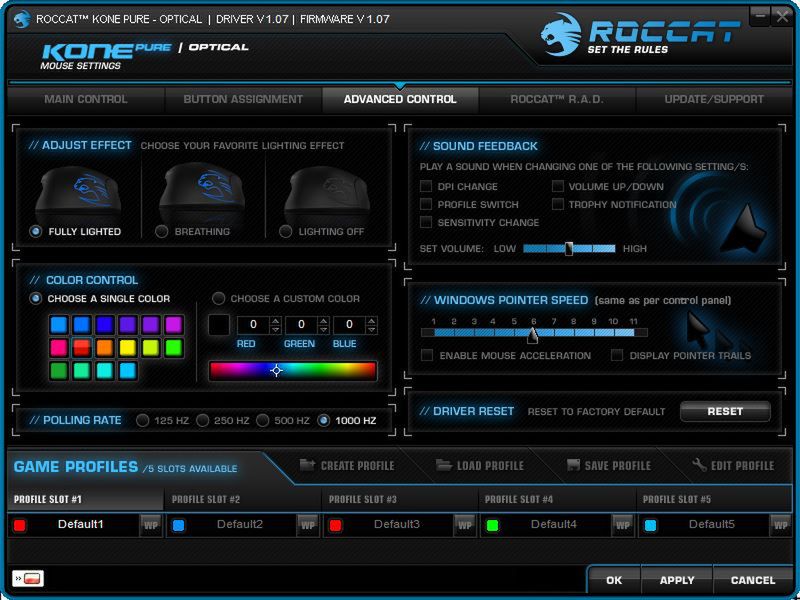Select the Fully Lighted radio button
800x600 pixels.
coord(35,231)
